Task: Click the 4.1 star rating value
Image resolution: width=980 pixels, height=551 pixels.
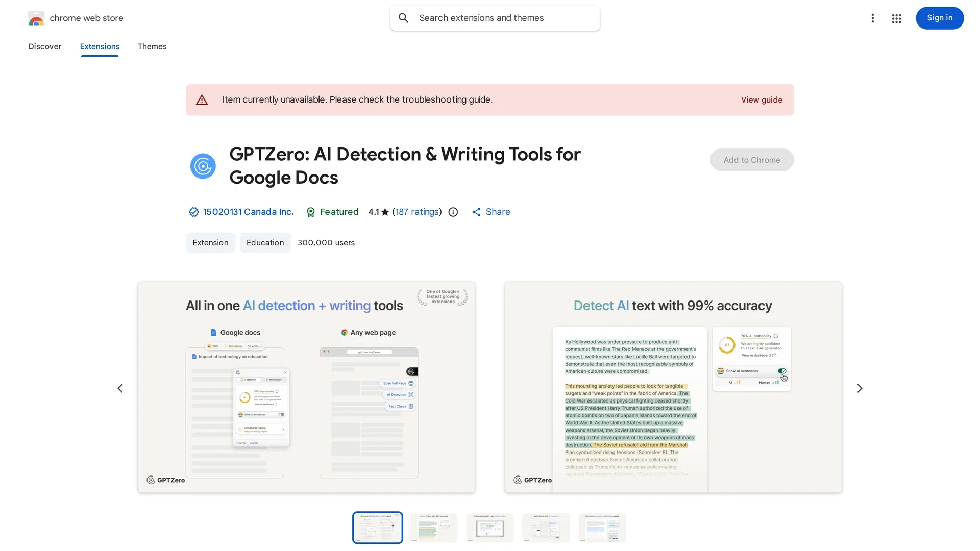Action: pos(379,212)
